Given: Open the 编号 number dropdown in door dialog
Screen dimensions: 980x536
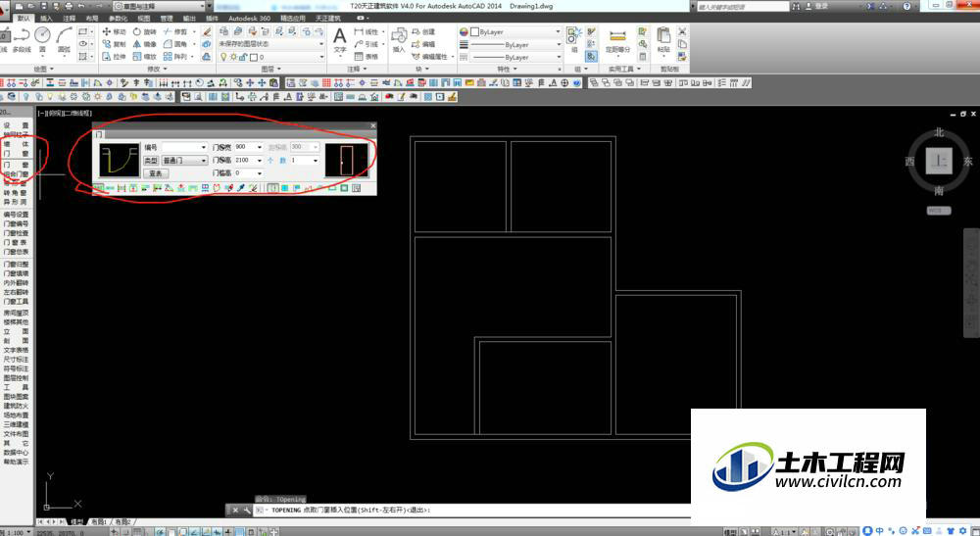Looking at the screenshot, I should pyautogui.click(x=203, y=147).
